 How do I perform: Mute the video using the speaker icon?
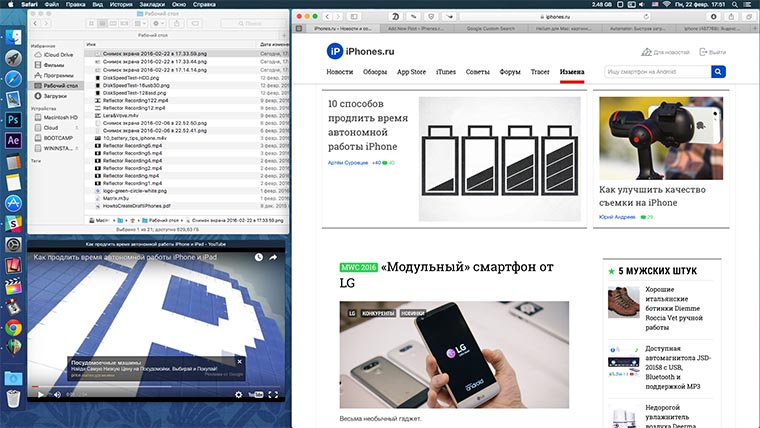click(57, 395)
